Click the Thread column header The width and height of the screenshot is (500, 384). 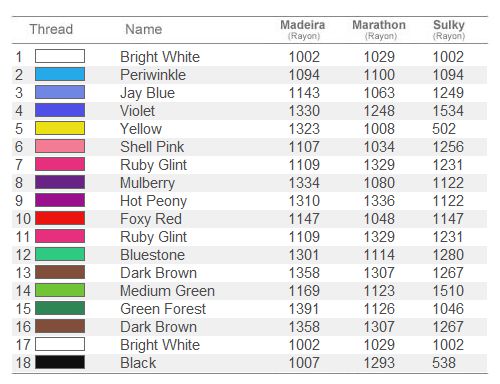[x=51, y=29]
